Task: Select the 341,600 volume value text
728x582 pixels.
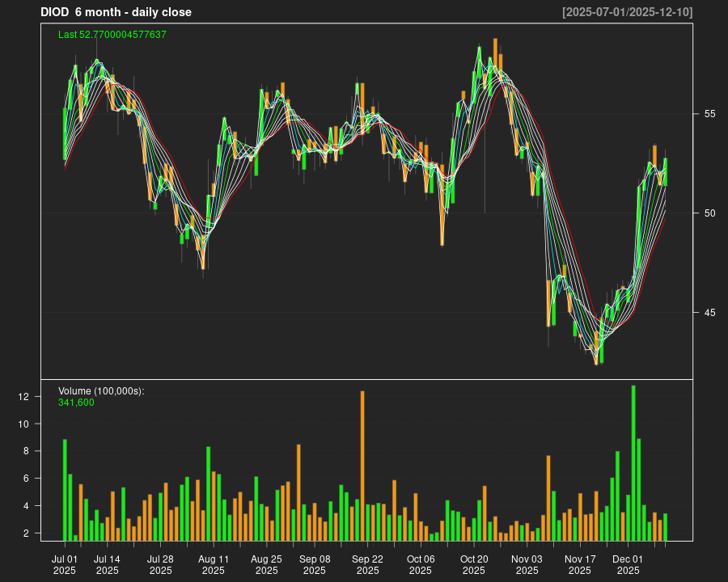Action: 76,403
